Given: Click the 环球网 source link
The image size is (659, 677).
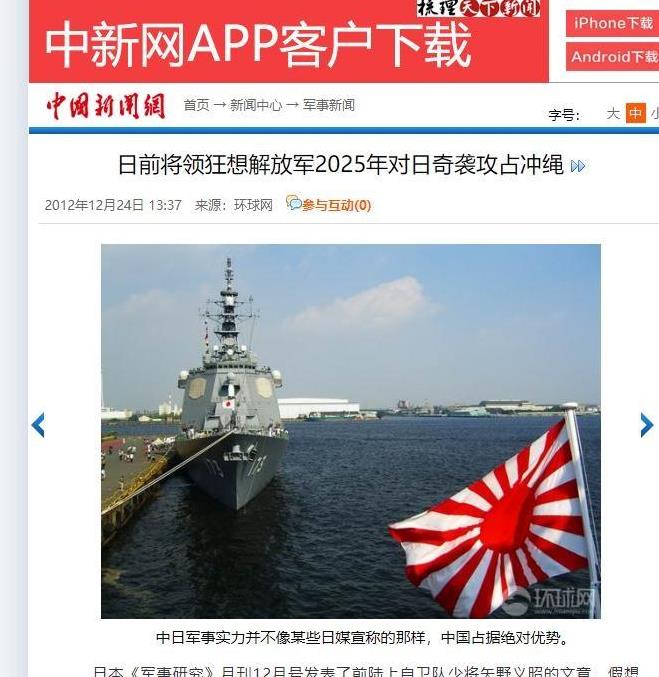Looking at the screenshot, I should click(x=253, y=205).
